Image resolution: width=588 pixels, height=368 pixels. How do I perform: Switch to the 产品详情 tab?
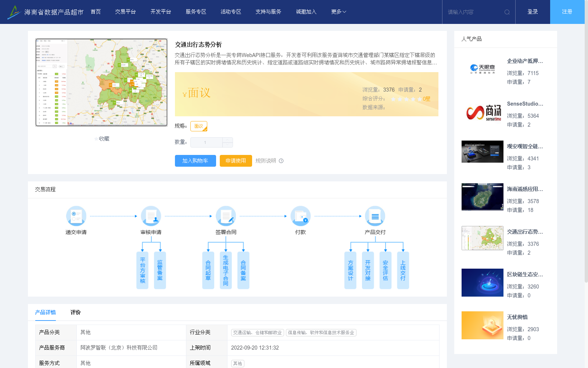[x=46, y=312]
